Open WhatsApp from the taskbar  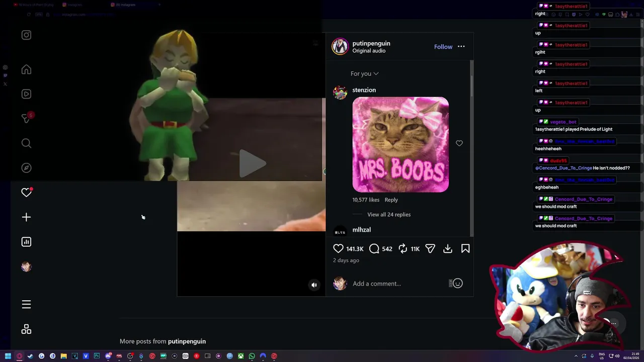252,356
